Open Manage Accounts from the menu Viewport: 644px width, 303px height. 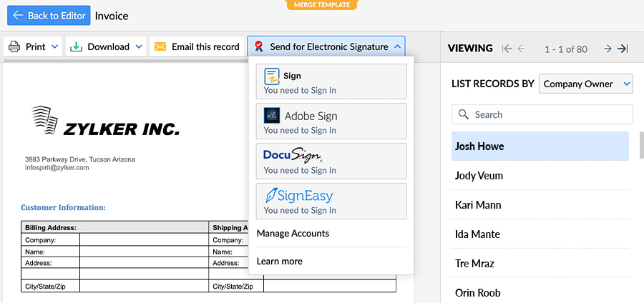pyautogui.click(x=293, y=234)
